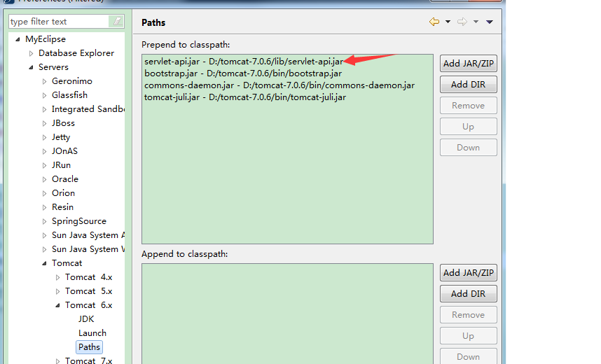Collapse the Servers tree node
The image size is (601, 364).
(x=31, y=67)
